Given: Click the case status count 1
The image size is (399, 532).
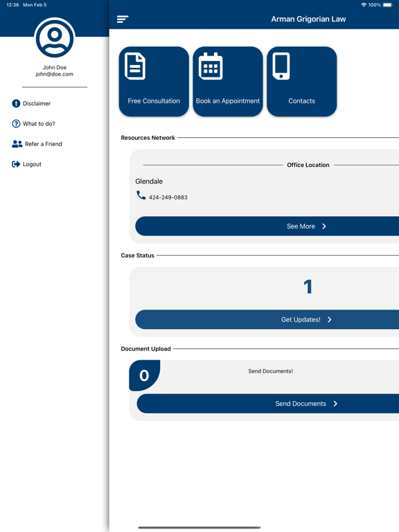Looking at the screenshot, I should click(x=308, y=287).
